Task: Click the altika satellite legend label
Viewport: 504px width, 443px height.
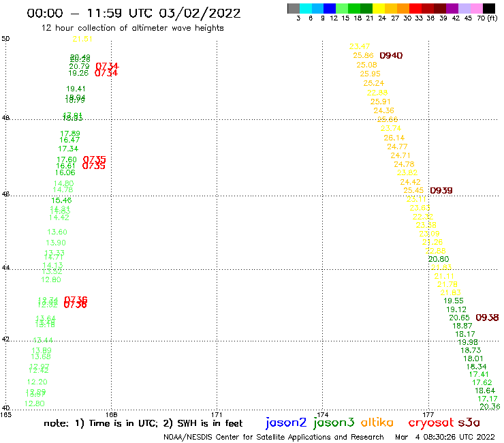Action: click(x=377, y=422)
